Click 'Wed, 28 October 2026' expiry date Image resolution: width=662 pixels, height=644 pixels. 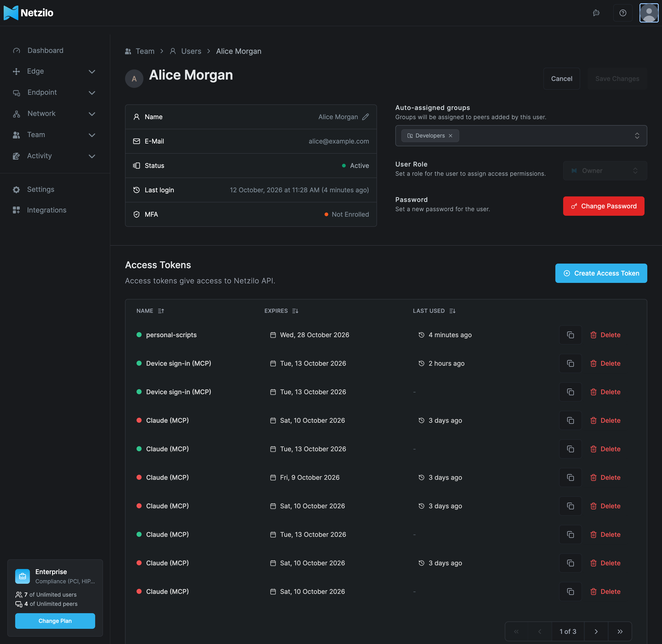[x=314, y=335]
